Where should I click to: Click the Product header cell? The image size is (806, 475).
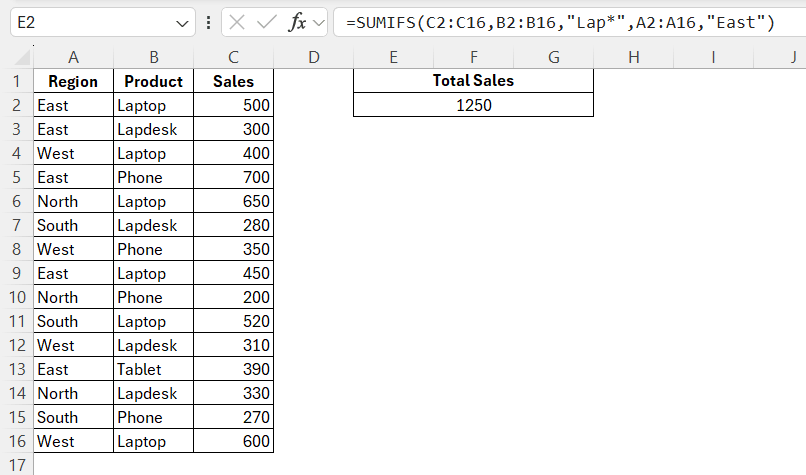[x=153, y=81]
